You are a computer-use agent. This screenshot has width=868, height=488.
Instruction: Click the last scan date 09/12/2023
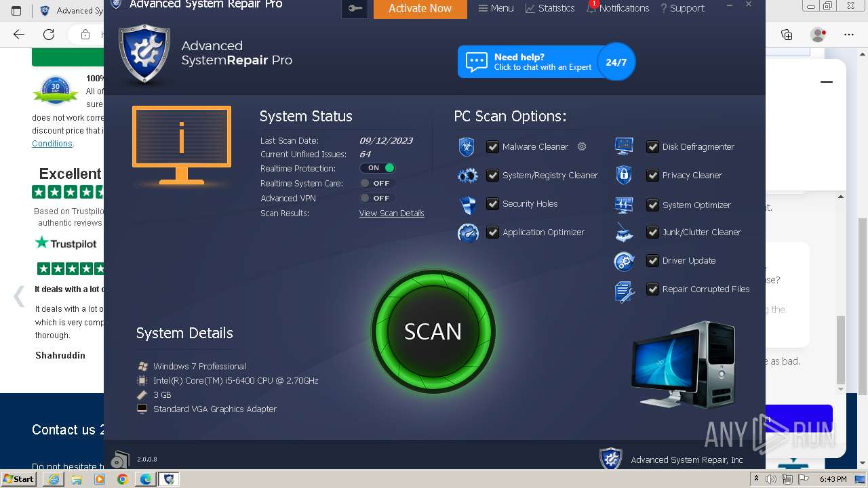point(386,140)
